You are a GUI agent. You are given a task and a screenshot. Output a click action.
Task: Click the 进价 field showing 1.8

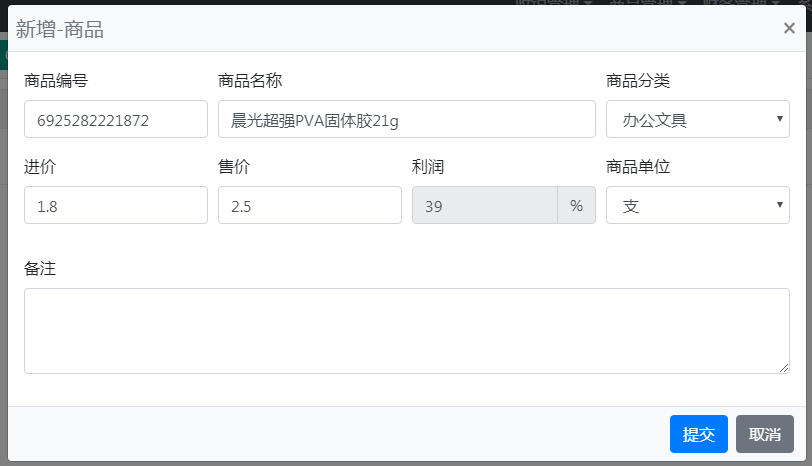point(116,205)
